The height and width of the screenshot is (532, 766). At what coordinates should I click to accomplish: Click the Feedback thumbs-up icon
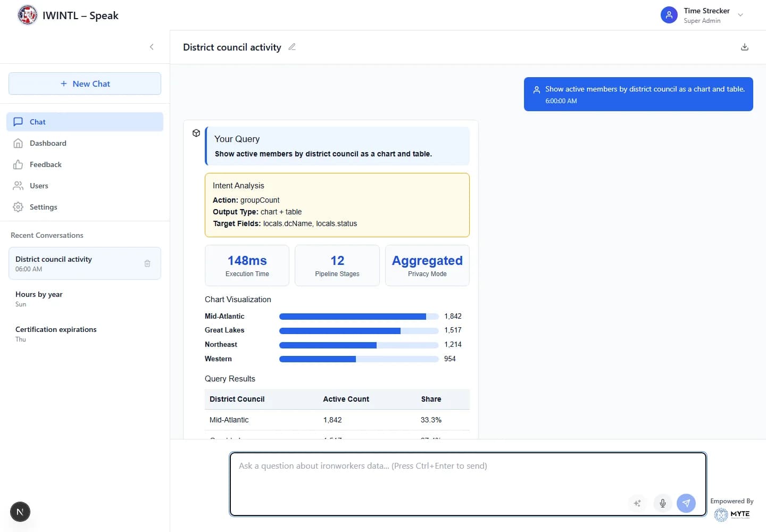tap(18, 164)
